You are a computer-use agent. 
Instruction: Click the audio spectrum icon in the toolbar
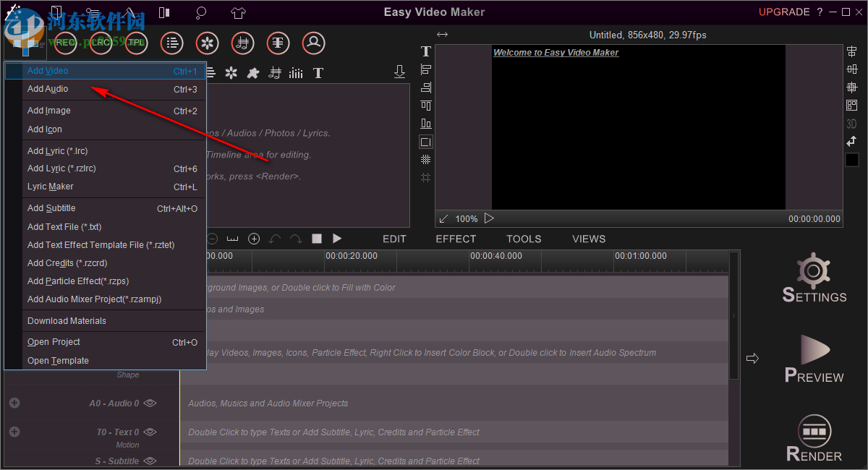[296, 72]
